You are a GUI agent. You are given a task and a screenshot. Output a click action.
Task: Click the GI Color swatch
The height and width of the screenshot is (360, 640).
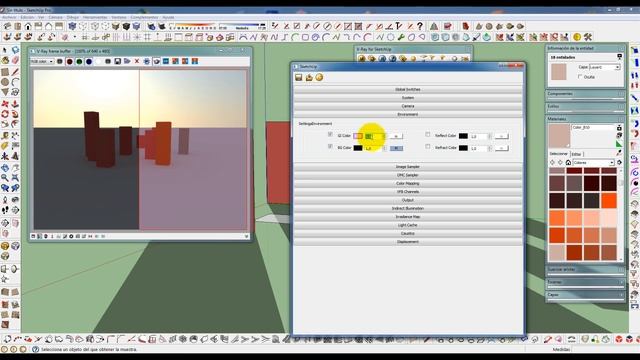pyautogui.click(x=358, y=136)
